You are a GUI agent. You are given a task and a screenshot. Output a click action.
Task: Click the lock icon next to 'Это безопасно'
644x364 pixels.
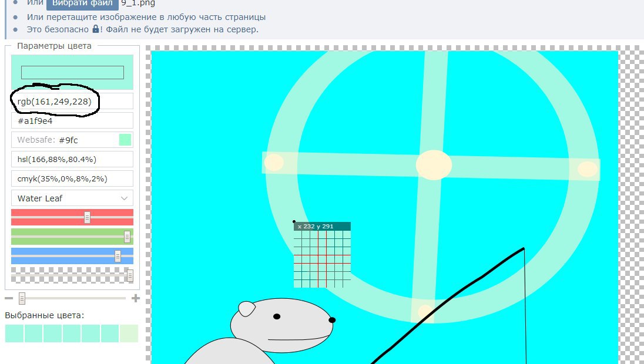(x=95, y=29)
